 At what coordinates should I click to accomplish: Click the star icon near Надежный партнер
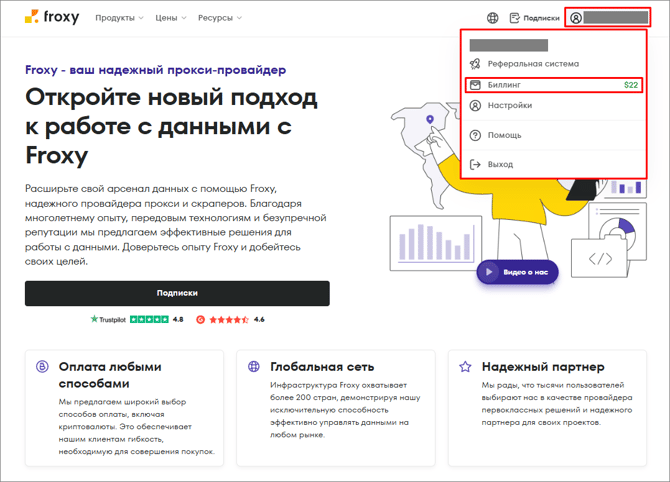coord(465,367)
